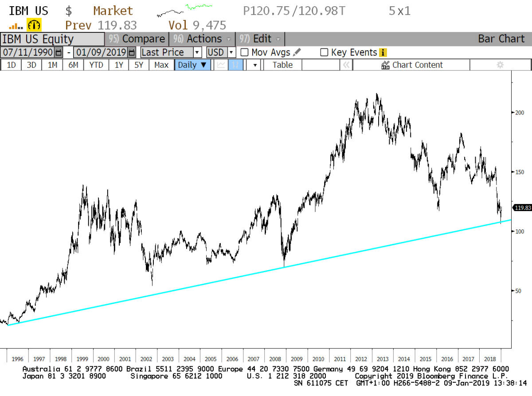Click the double-chevron collapse icon
Viewport: 532px width, 396px height.
click(x=346, y=65)
